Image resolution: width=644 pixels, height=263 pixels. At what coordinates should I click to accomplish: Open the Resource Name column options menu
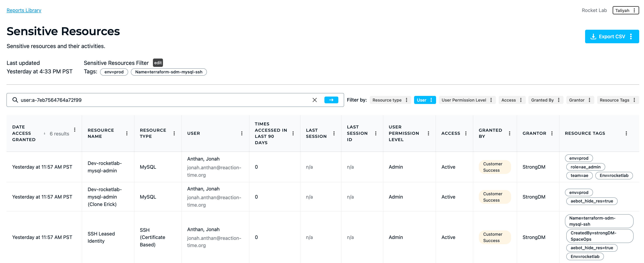coord(127,133)
